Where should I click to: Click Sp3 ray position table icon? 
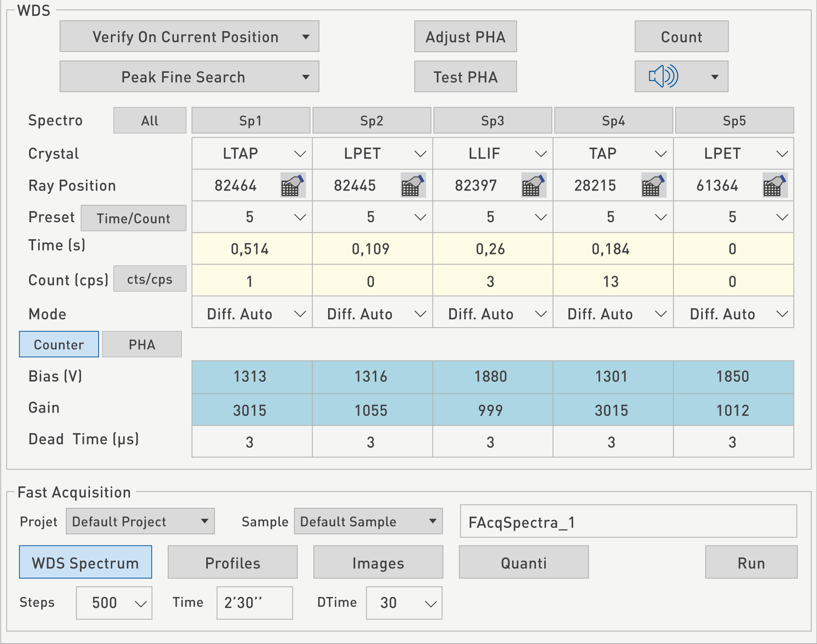533,186
